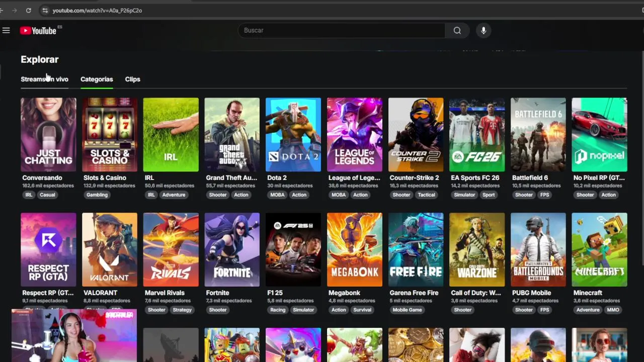Open the Megabonk cover
This screenshot has width=644, height=362.
[x=355, y=250]
